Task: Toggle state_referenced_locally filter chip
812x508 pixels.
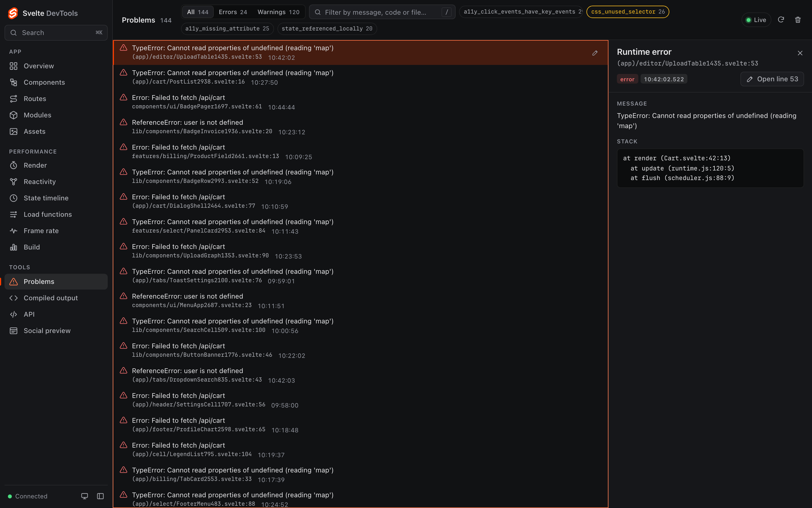Action: click(x=327, y=29)
